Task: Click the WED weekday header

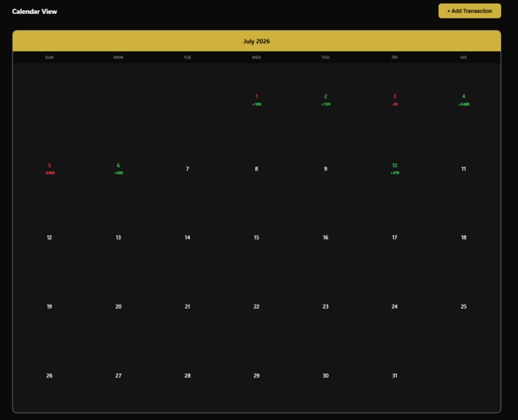Action: tap(256, 57)
